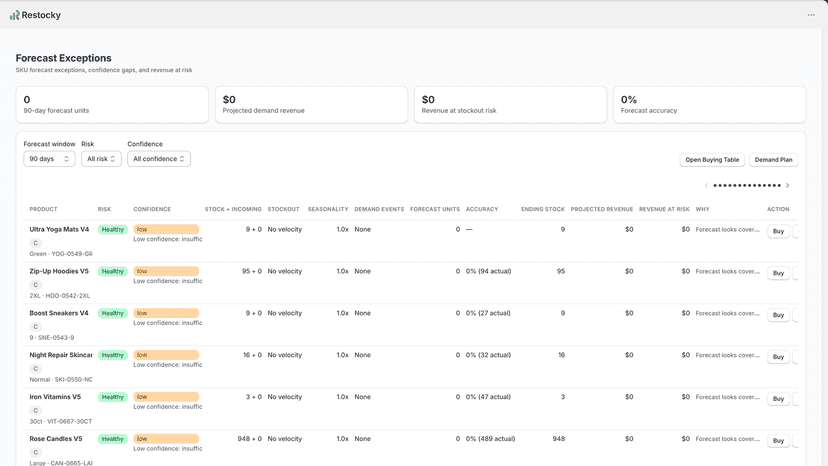
Task: Click Buy for Ultra Yoga Mats V4
Action: [x=778, y=231]
